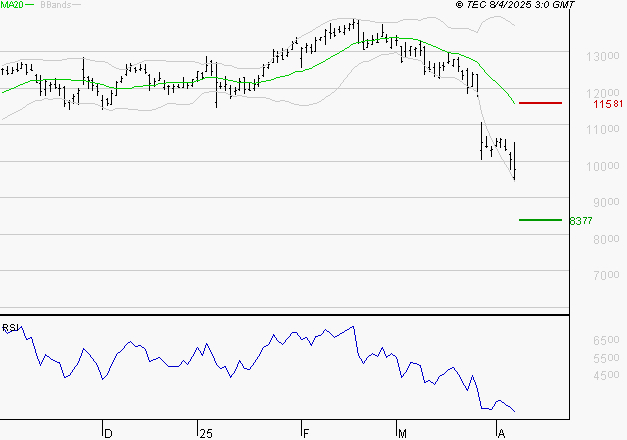The width and height of the screenshot is (627, 440).
Task: Click the 8000 price axis label
Action: click(x=606, y=239)
